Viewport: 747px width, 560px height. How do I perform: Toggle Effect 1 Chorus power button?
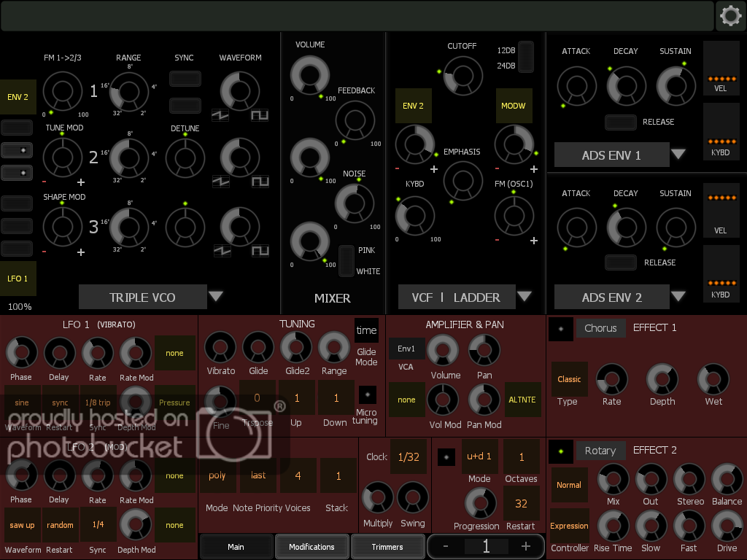click(x=561, y=329)
